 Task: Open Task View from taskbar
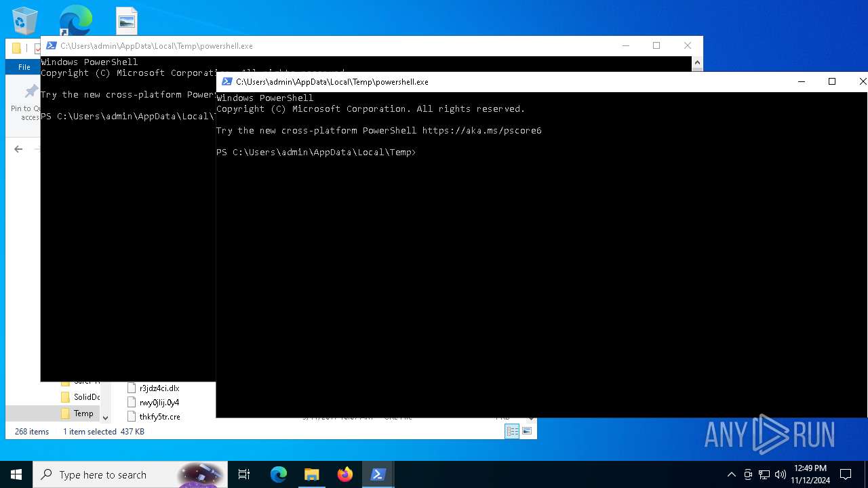coord(244,474)
